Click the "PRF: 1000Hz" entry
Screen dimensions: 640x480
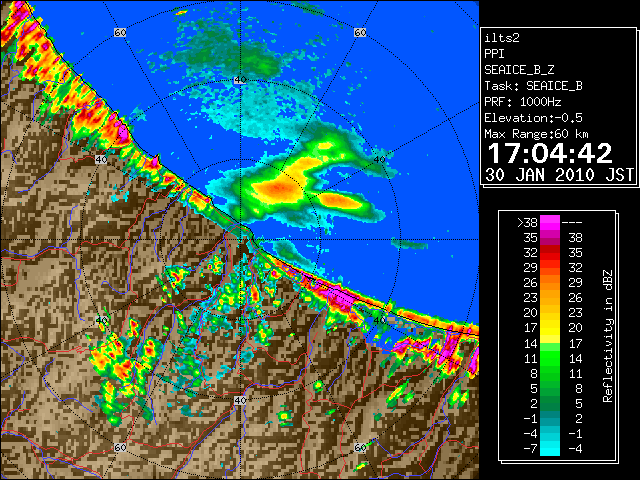(522, 102)
